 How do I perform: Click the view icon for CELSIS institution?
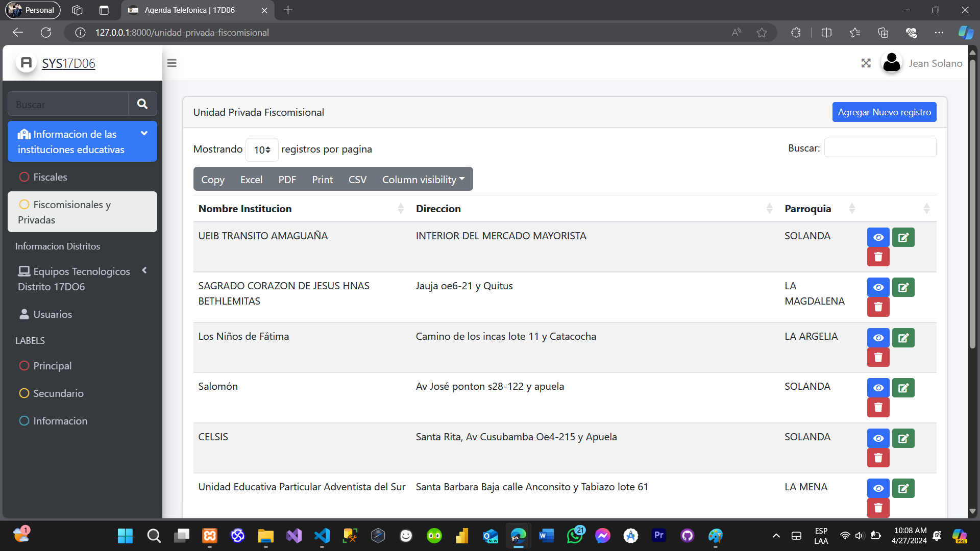(x=878, y=438)
